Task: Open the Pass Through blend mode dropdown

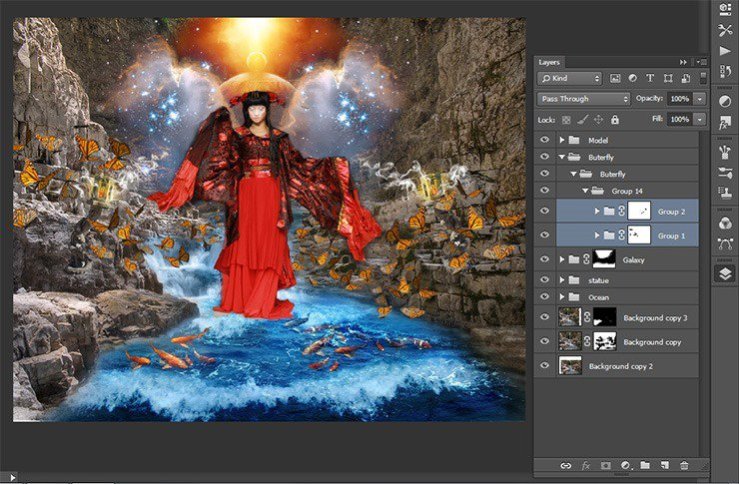Action: pos(583,99)
